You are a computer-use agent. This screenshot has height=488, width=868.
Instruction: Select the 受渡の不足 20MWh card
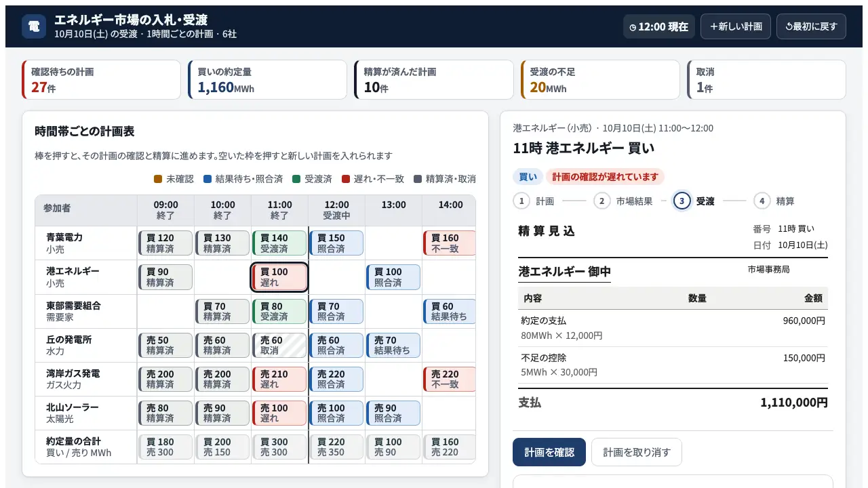[600, 80]
